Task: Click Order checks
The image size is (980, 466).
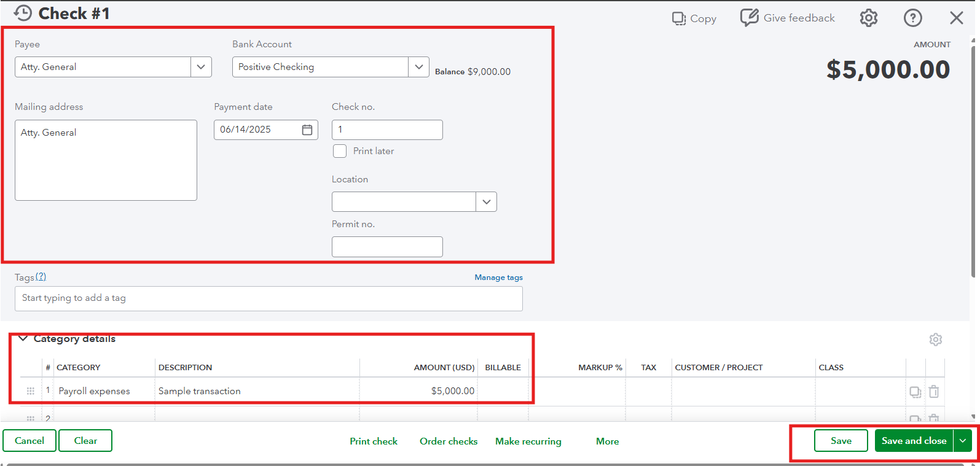Action: (x=449, y=441)
